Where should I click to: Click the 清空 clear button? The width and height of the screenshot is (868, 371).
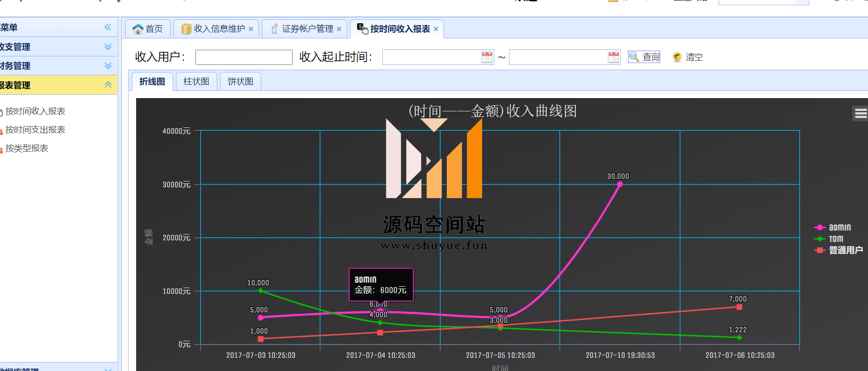(x=688, y=57)
